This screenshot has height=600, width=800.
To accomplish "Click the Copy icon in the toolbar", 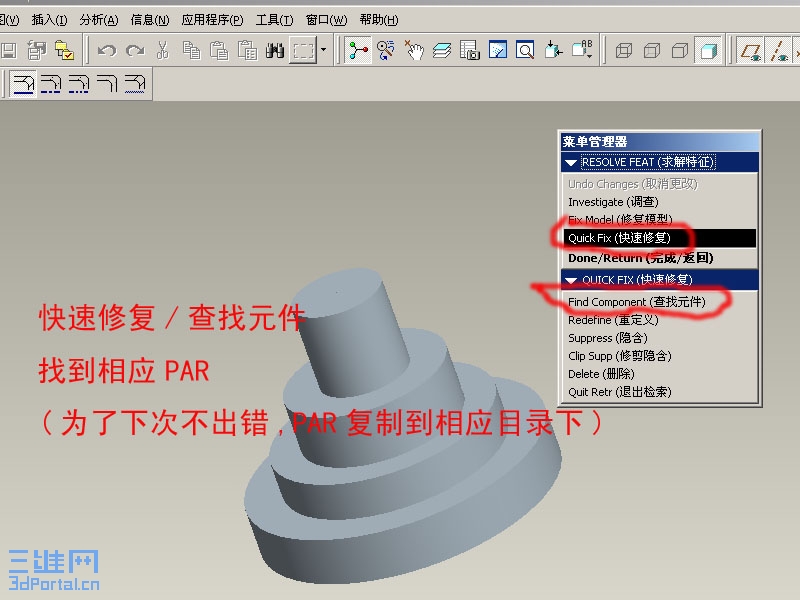I will coord(191,50).
